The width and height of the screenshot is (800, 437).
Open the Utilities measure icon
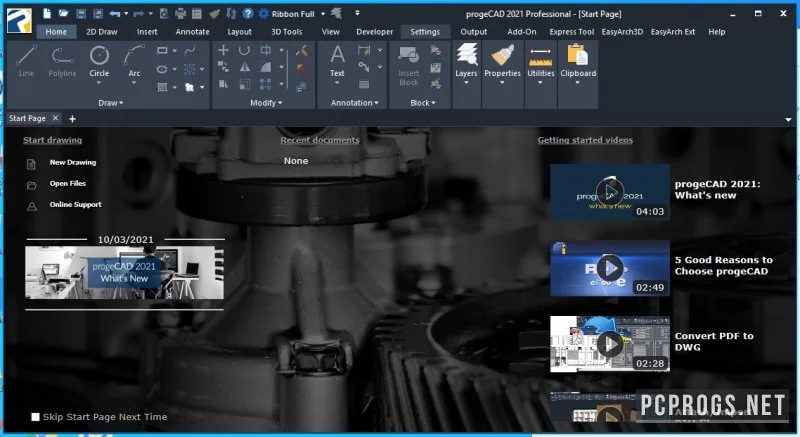click(x=541, y=56)
